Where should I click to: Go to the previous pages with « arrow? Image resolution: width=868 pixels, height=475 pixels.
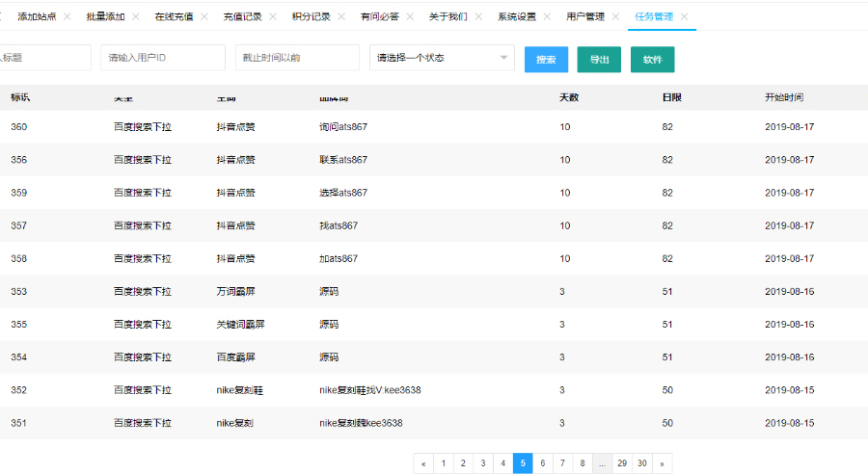click(x=423, y=463)
